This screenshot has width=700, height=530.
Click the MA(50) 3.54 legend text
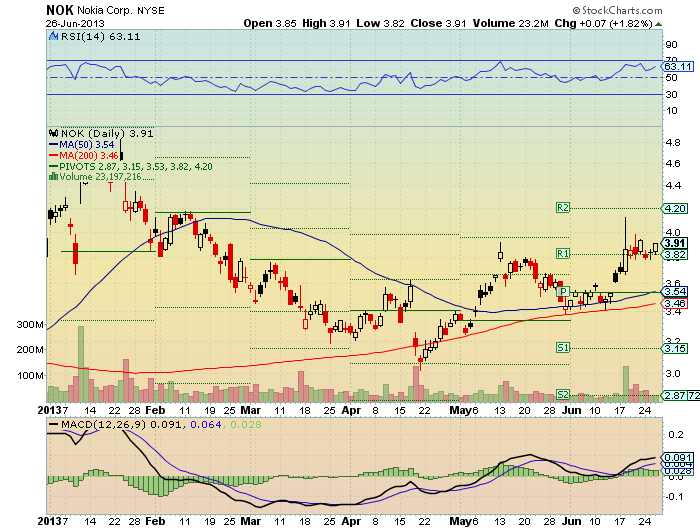pos(87,145)
